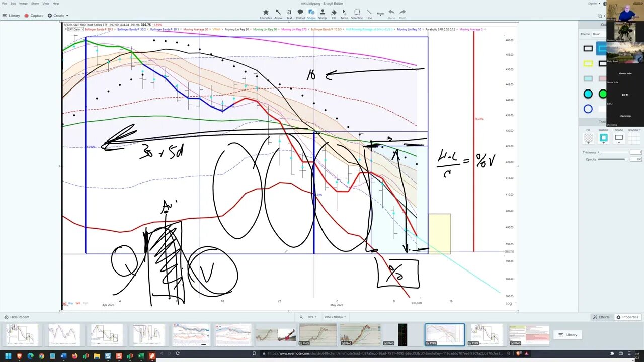The image size is (644, 362).
Task: Open Brave browser from the taskbar
Action: [x=20, y=356]
